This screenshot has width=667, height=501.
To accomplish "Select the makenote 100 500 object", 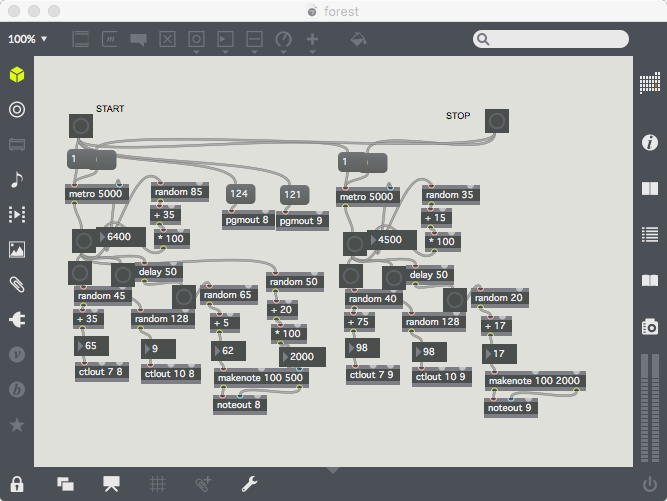I will pos(261,378).
